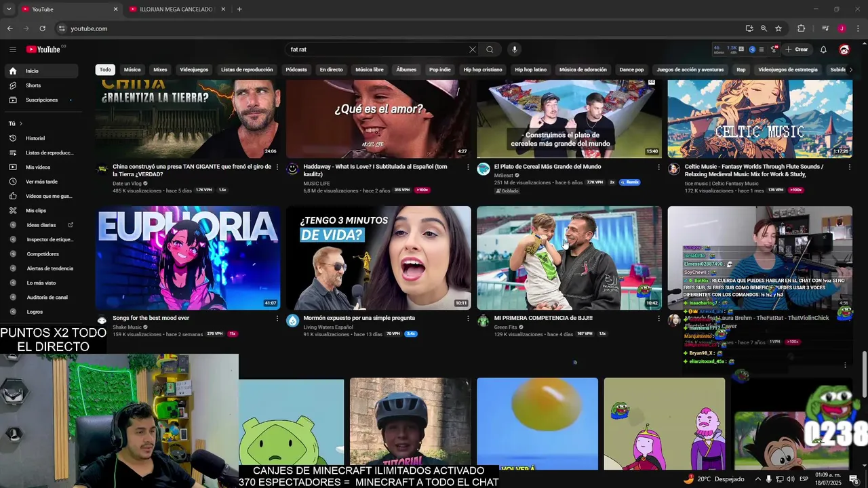
Task: Open a new browser tab
Action: click(x=239, y=9)
